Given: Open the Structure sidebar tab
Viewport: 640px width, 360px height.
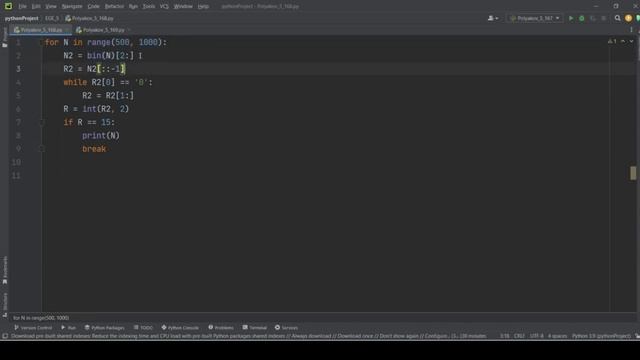Looking at the screenshot, I should 5,304.
